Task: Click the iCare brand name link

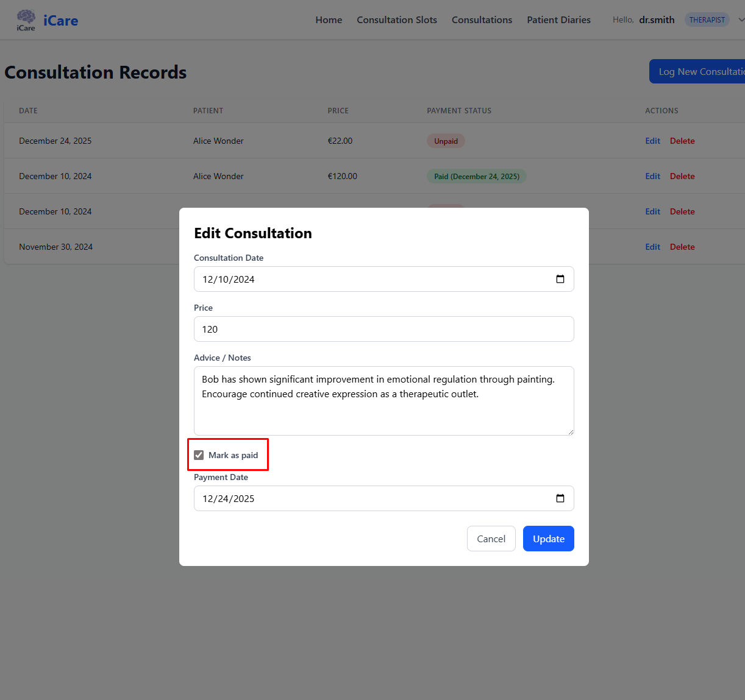Action: pos(60,21)
